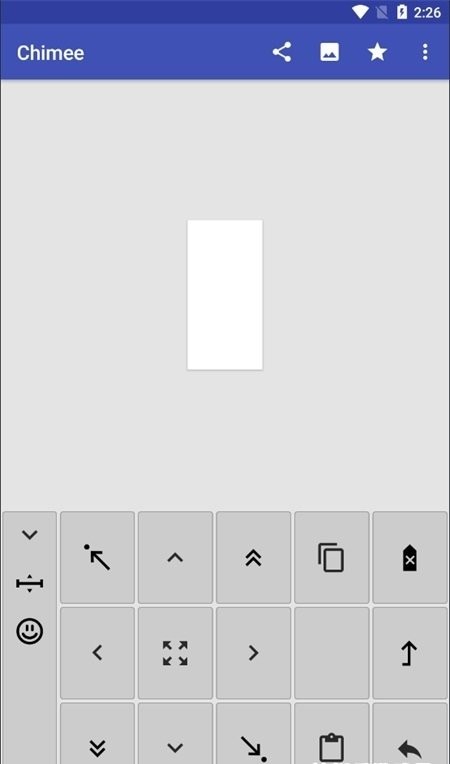Open the image icon in toolbar
This screenshot has width=450, height=764.
(x=329, y=52)
